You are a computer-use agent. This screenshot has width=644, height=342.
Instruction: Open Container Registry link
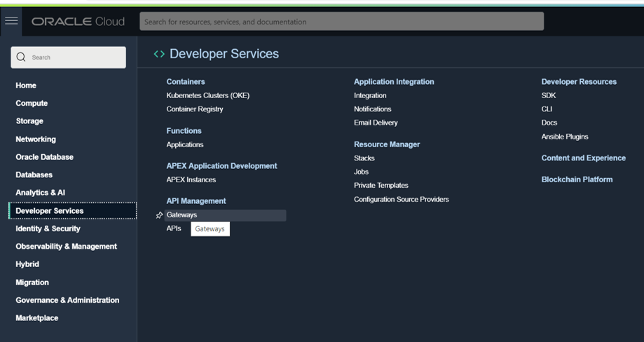pyautogui.click(x=195, y=109)
